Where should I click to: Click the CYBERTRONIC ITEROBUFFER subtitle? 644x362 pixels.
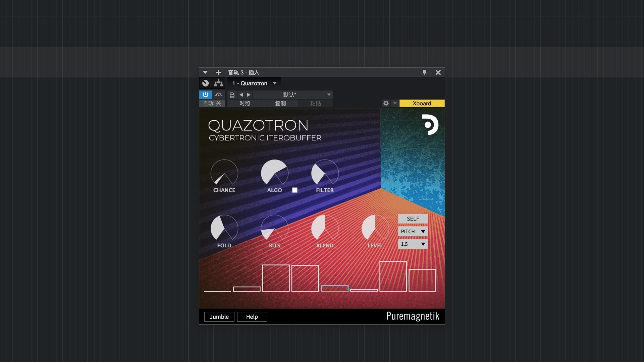[265, 138]
